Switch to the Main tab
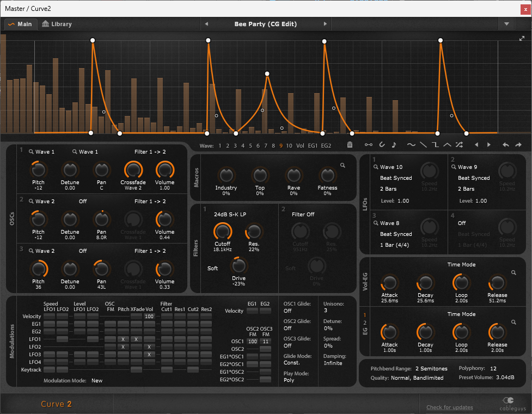This screenshot has width=532, height=414. click(20, 24)
